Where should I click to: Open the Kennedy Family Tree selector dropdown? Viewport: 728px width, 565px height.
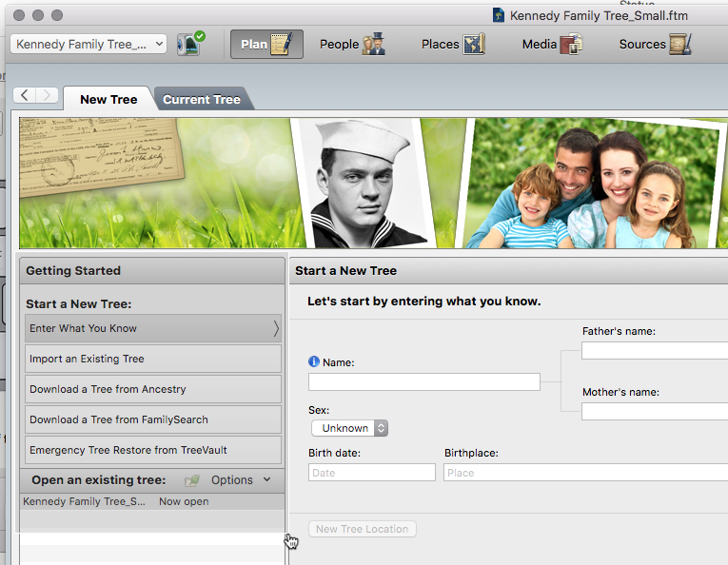(x=89, y=44)
